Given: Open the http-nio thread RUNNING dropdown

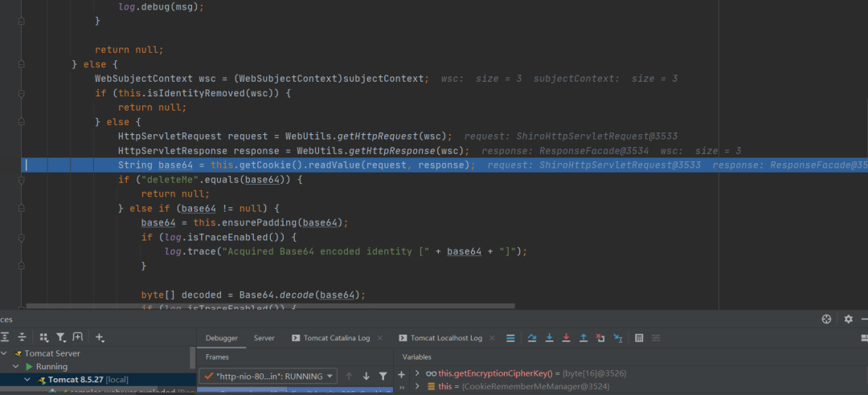Looking at the screenshot, I should [268, 377].
